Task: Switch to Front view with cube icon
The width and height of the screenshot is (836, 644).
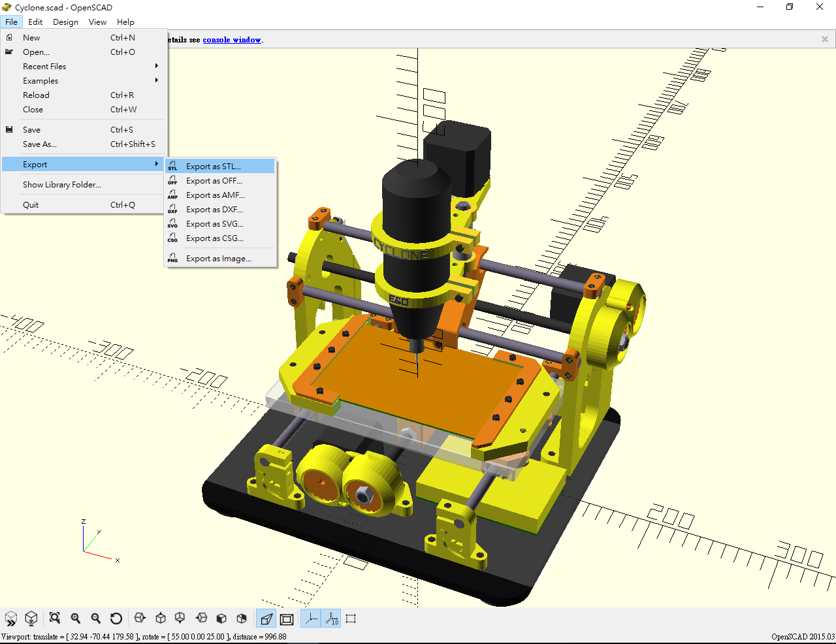Action: click(221, 619)
